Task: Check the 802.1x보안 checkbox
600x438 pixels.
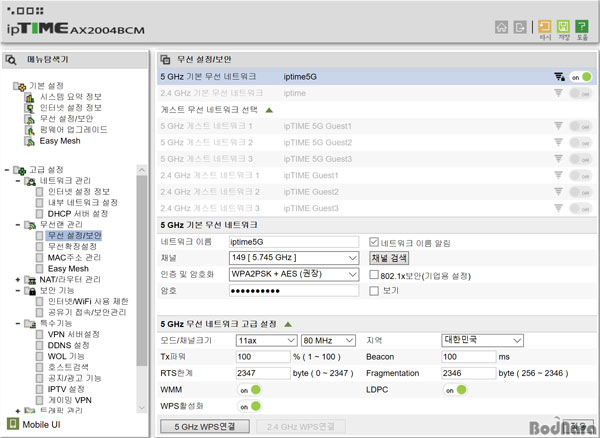Action: tap(374, 275)
